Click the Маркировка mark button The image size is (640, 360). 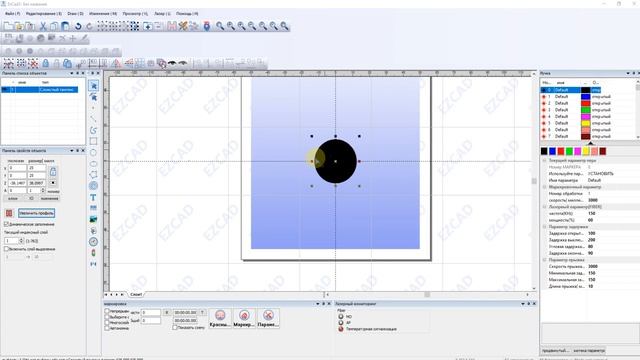tap(244, 318)
